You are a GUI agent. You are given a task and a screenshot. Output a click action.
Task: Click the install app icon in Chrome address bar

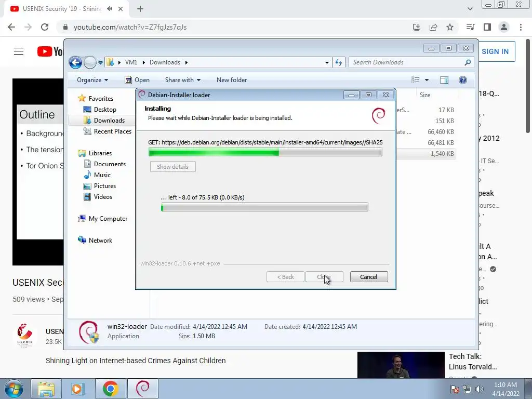coord(417,27)
